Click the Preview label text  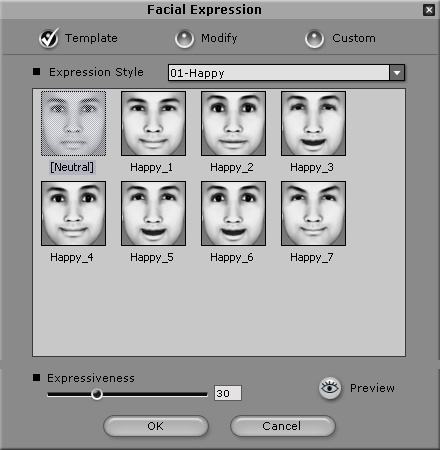click(x=372, y=388)
